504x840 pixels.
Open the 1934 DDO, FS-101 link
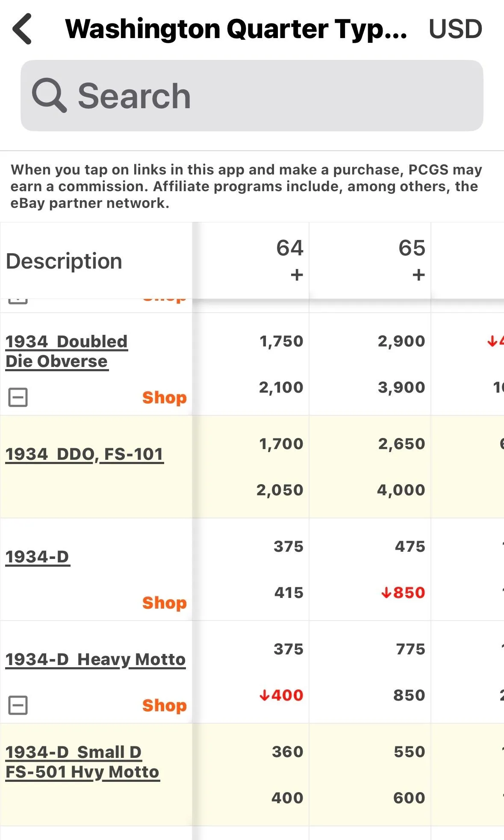pos(84,454)
